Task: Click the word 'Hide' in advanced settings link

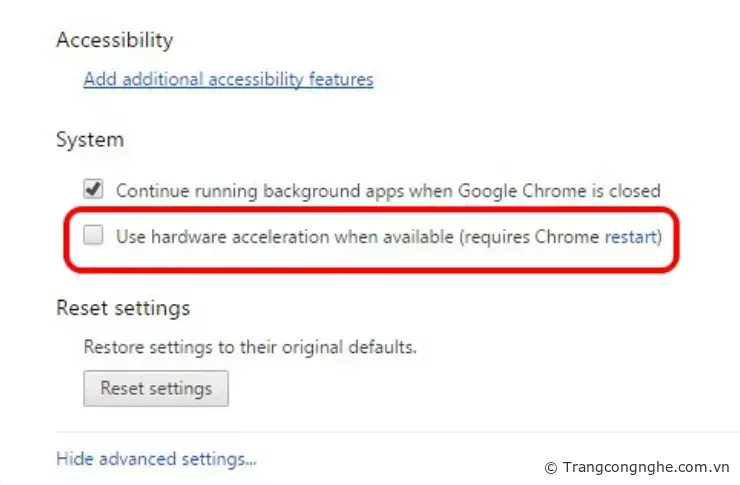Action: point(73,459)
